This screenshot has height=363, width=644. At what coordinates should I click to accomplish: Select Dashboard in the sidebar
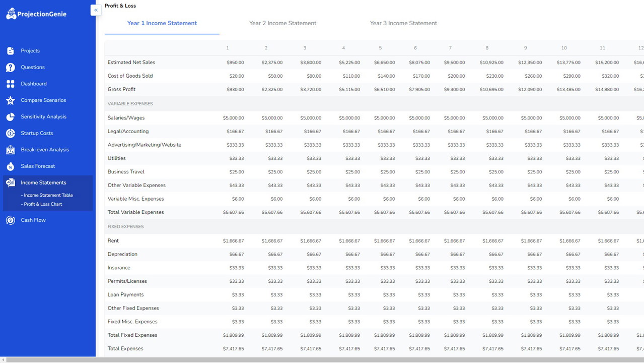[x=34, y=84]
